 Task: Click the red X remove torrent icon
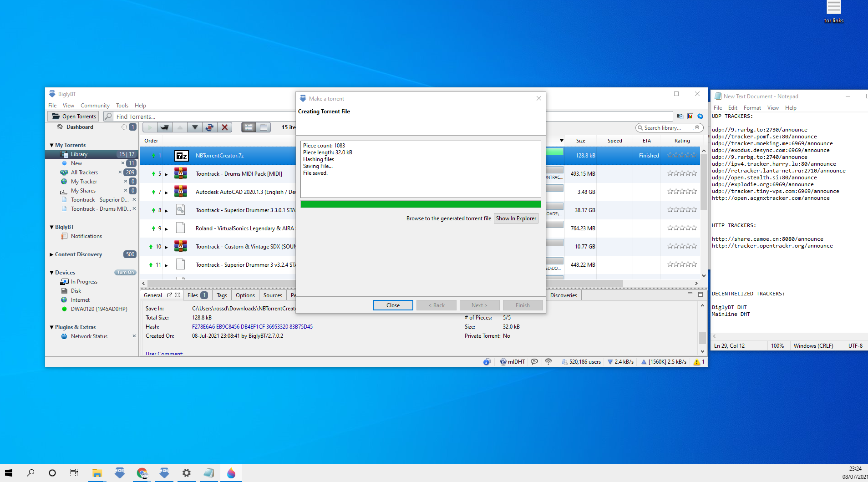tap(224, 127)
